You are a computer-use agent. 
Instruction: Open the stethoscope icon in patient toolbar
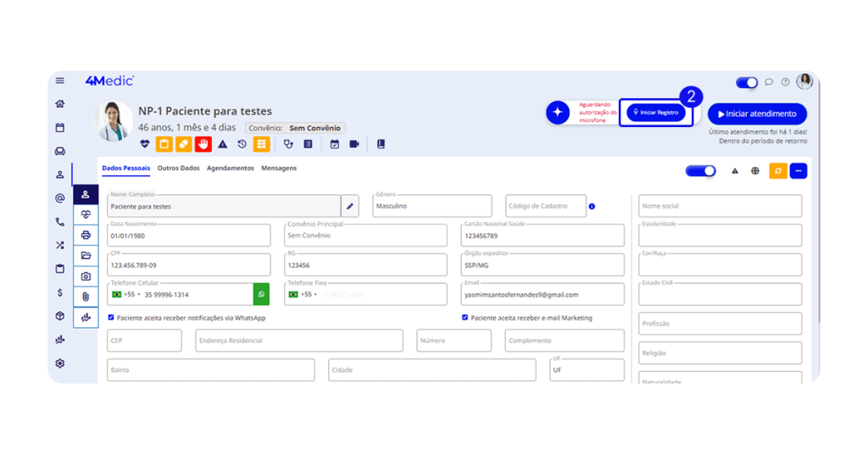(288, 144)
